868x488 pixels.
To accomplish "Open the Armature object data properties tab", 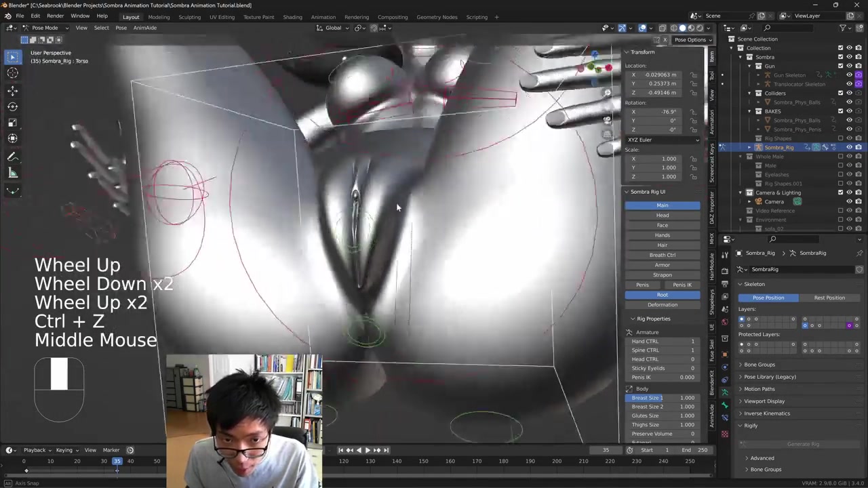I will click(724, 392).
